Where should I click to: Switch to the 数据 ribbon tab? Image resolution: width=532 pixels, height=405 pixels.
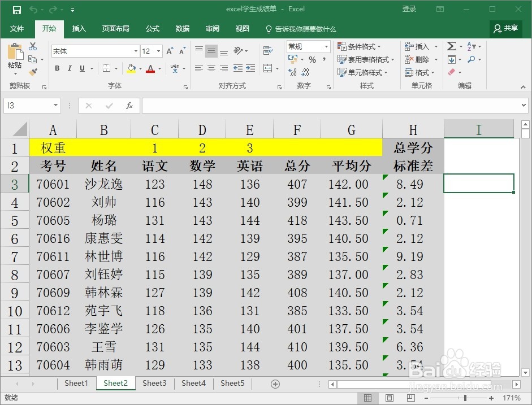point(182,29)
